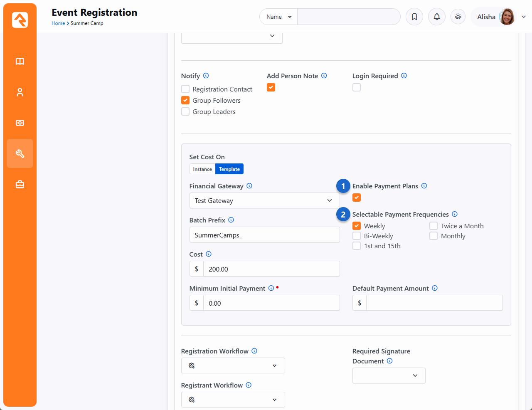
Task: Uncheck the Enable Payment Plans checkbox
Action: pyautogui.click(x=357, y=198)
